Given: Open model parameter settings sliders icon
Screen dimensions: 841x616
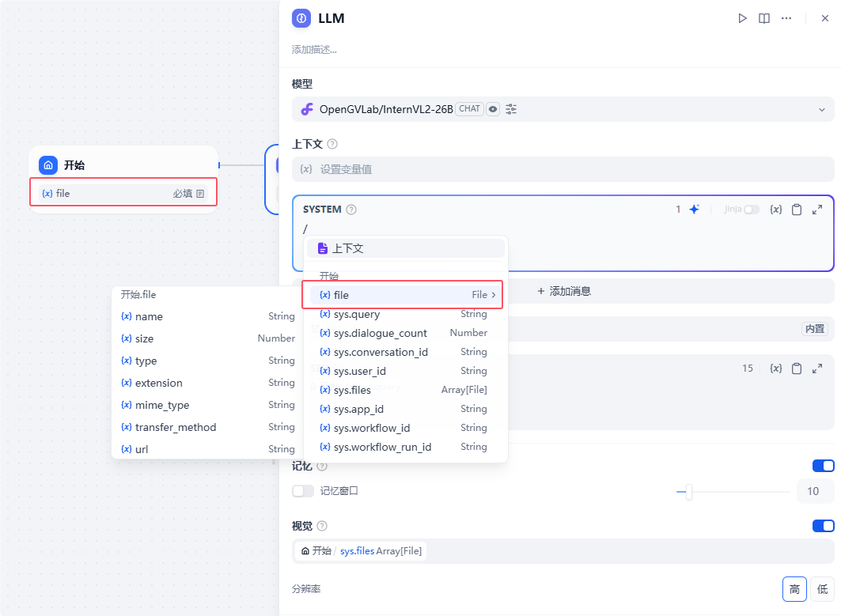Looking at the screenshot, I should 510,109.
